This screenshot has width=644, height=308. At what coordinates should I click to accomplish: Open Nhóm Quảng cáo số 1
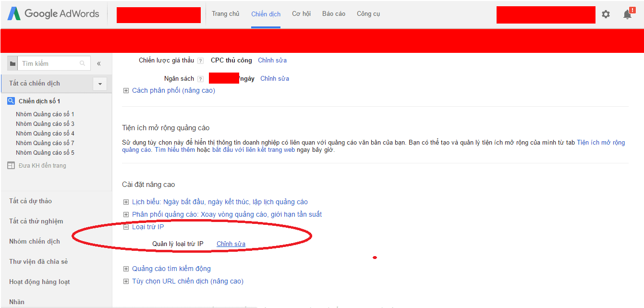pyautogui.click(x=45, y=114)
